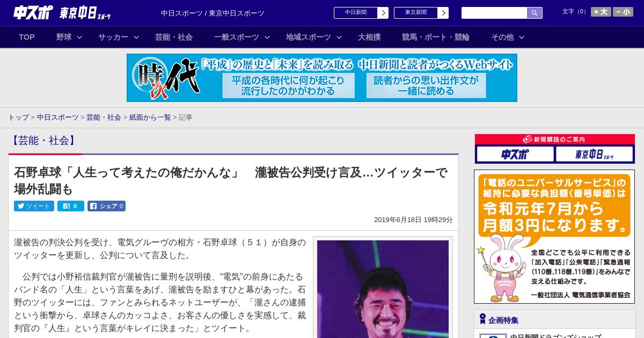Decrease text size with －小 button
This screenshot has width=644, height=338.
(x=623, y=12)
